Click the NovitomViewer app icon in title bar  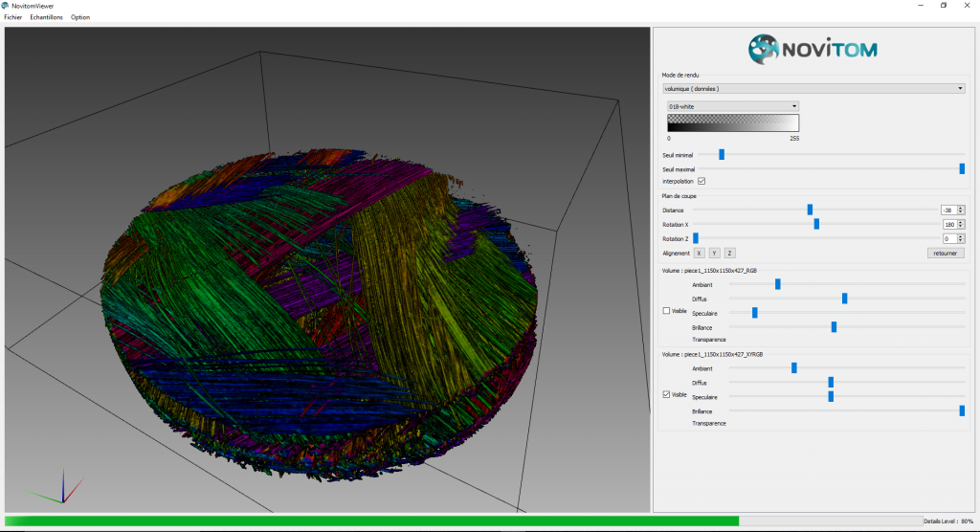(7, 6)
